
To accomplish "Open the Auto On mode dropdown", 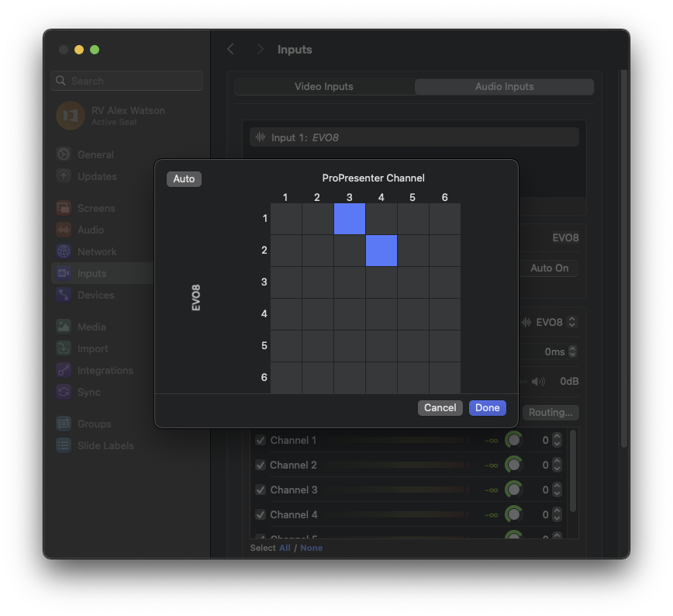I will point(549,268).
